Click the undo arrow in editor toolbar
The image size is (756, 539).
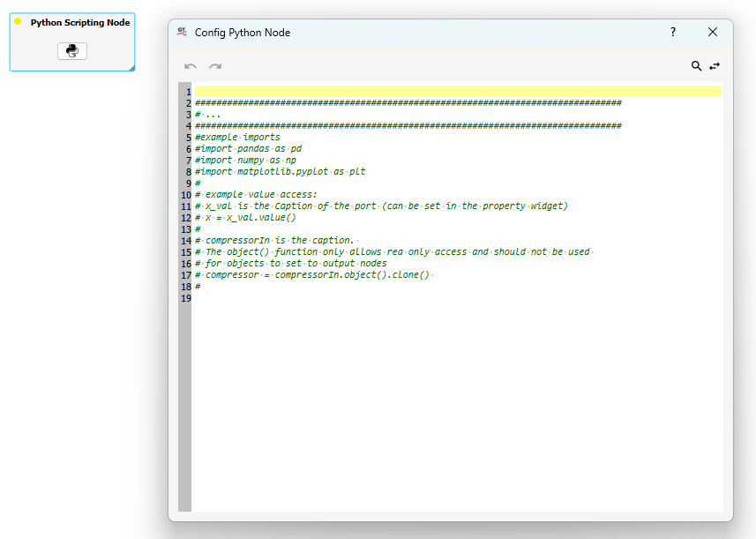click(x=191, y=66)
